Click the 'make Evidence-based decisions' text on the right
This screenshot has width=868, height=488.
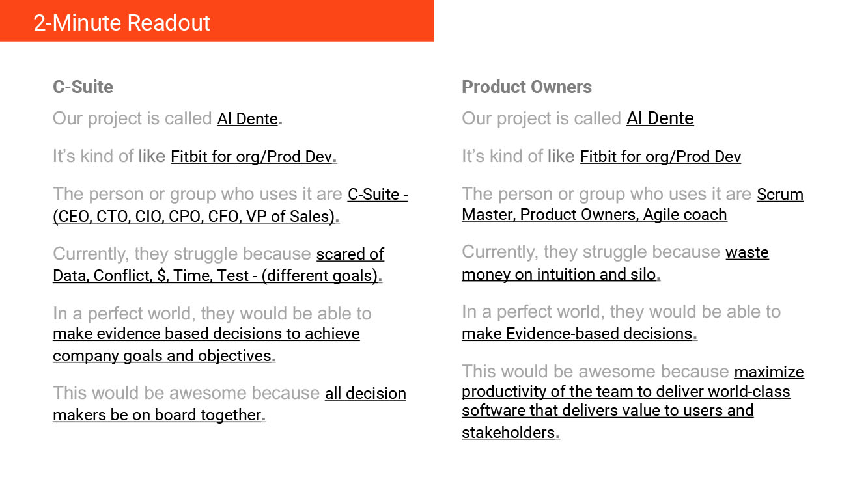pyautogui.click(x=577, y=334)
